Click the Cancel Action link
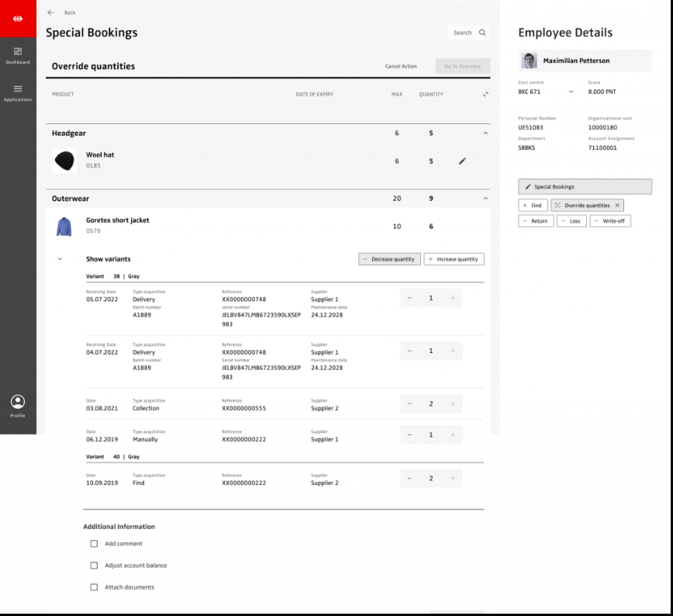The width and height of the screenshot is (673, 616). point(401,67)
